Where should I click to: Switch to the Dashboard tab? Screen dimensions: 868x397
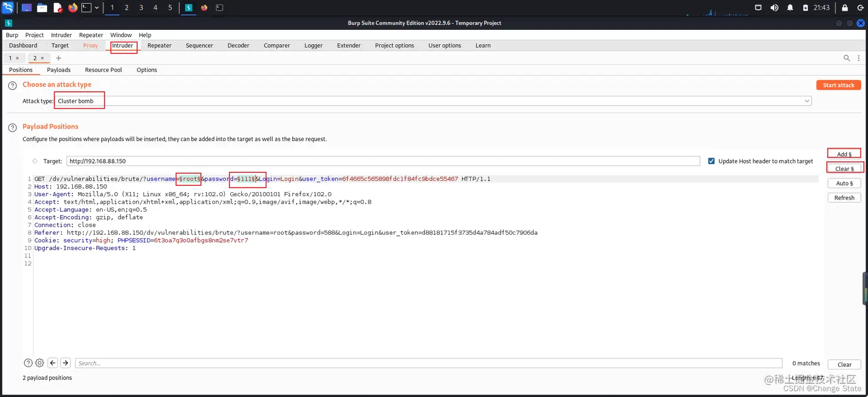23,45
